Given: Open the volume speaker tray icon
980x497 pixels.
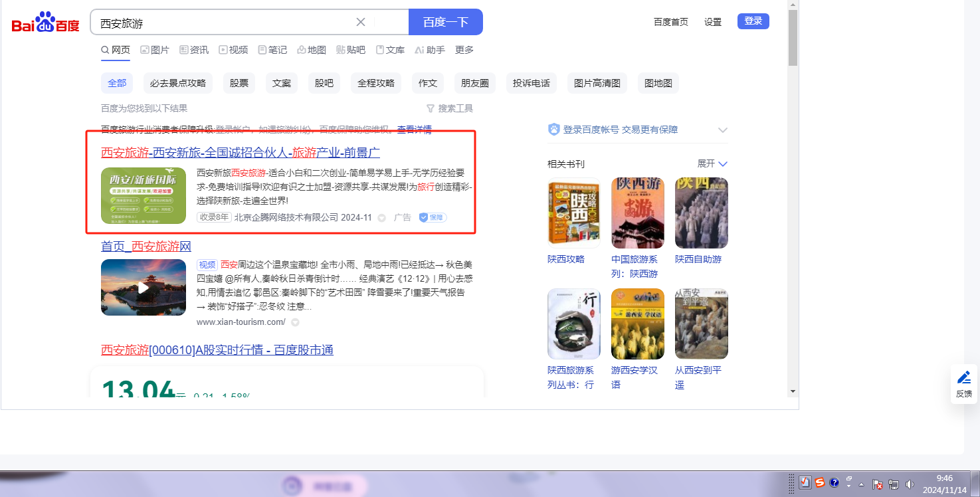Looking at the screenshot, I should point(910,484).
